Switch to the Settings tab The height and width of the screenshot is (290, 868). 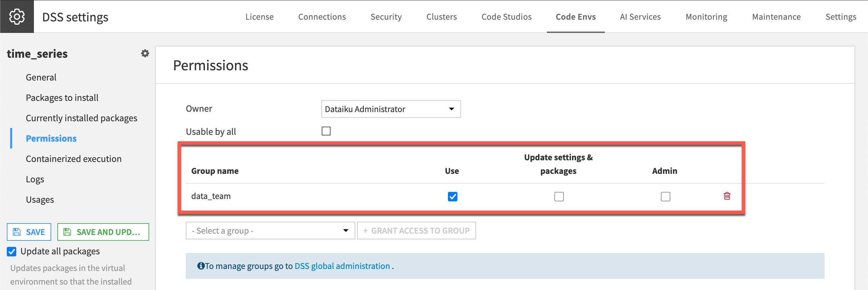coord(841,17)
